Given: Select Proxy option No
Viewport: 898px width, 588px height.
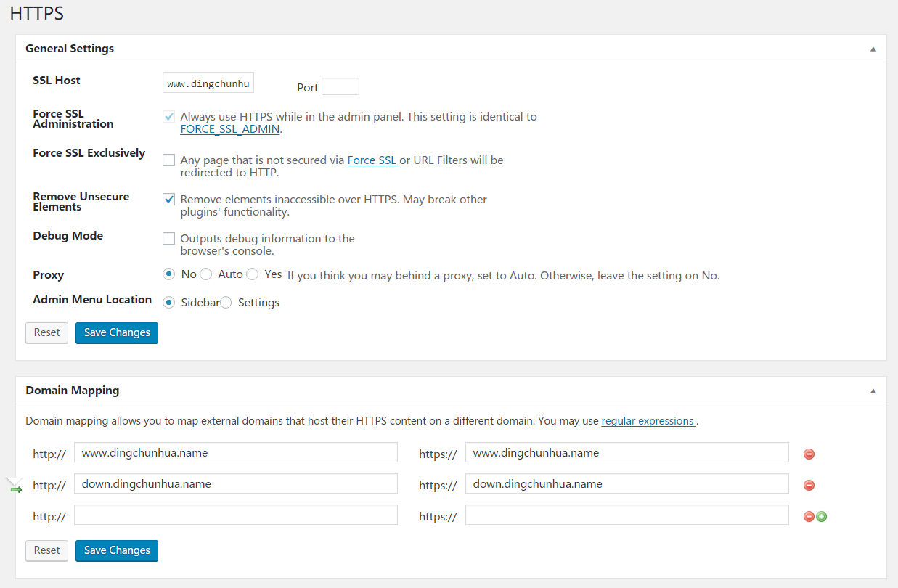Looking at the screenshot, I should [168, 274].
